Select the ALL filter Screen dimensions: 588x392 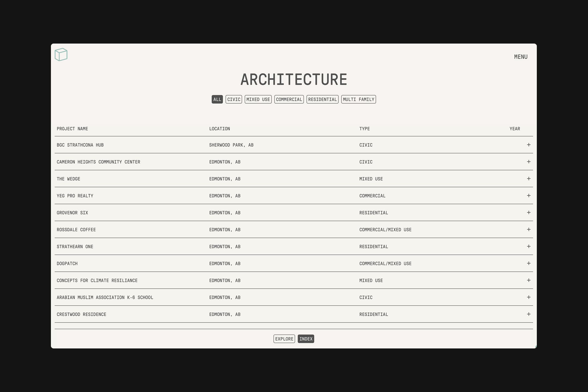(217, 99)
